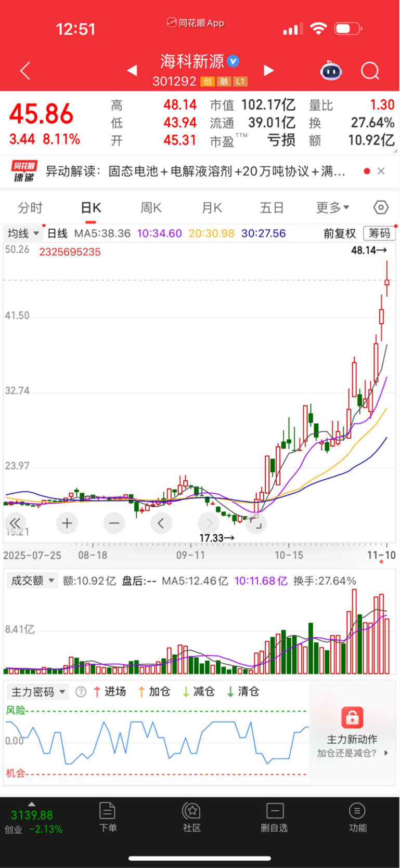Screen dimensions: 400x868
Task: Tap the 加仓 legend entry
Action: click(x=154, y=692)
